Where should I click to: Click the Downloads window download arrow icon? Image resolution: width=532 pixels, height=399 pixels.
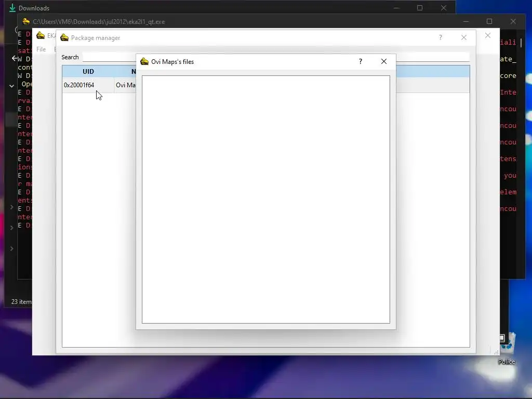[12, 8]
